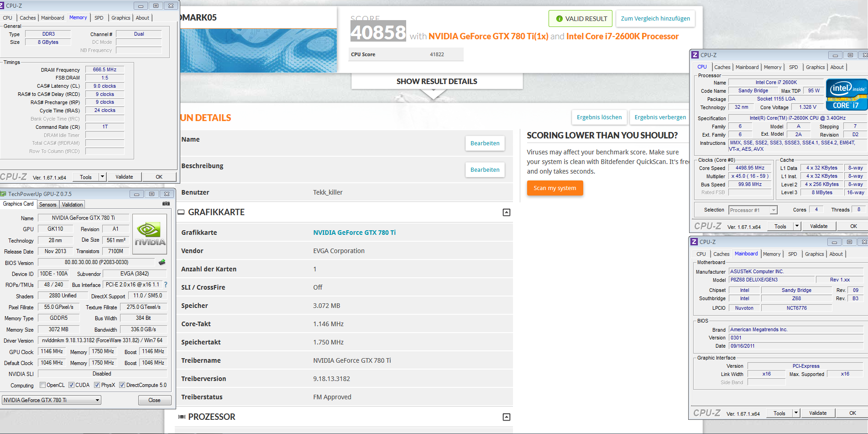
Task: Click Close button in GPU-Z
Action: coord(155,400)
